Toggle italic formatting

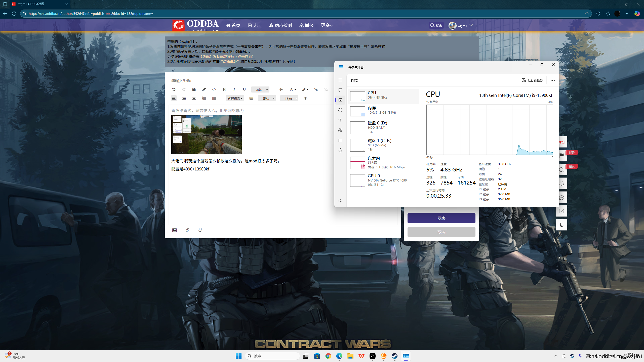click(x=234, y=89)
